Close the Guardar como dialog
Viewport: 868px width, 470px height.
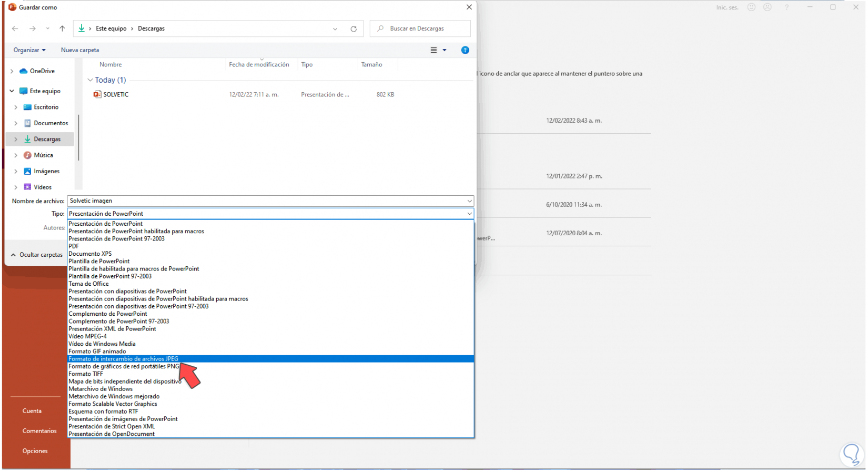(469, 7)
